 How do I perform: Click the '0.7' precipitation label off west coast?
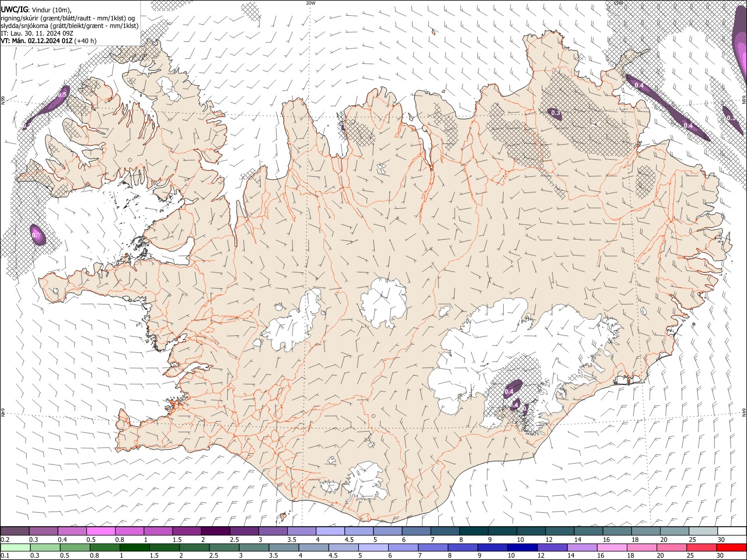pyautogui.click(x=36, y=236)
